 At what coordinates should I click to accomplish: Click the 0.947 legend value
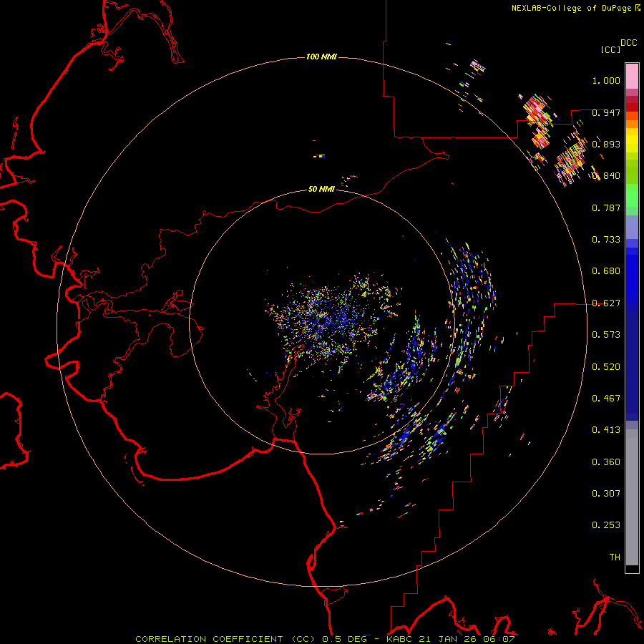[606, 112]
